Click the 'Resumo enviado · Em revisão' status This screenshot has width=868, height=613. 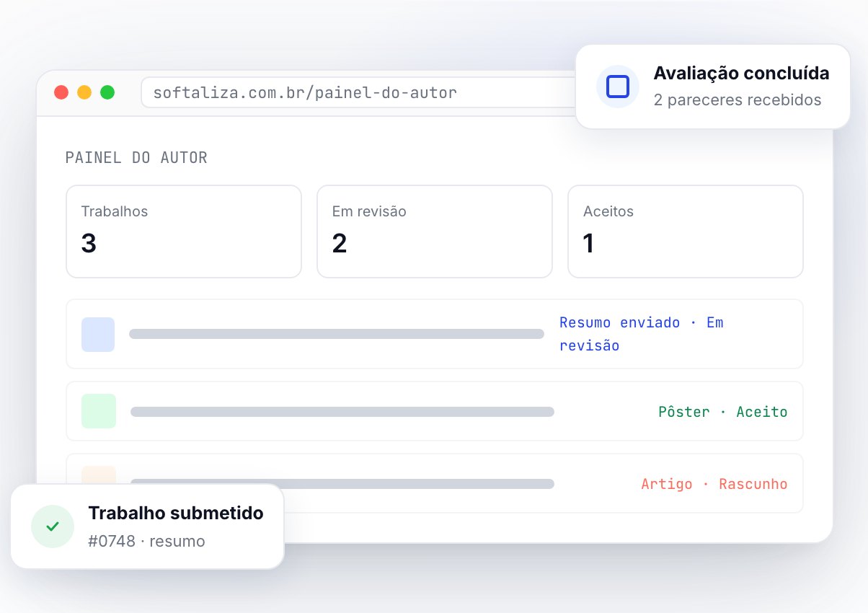pyautogui.click(x=642, y=334)
